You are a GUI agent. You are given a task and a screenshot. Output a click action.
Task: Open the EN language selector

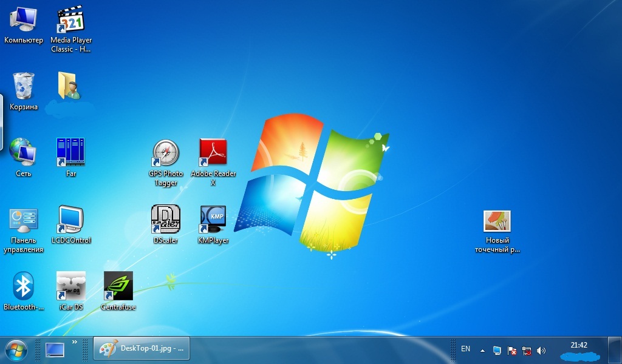coord(465,349)
